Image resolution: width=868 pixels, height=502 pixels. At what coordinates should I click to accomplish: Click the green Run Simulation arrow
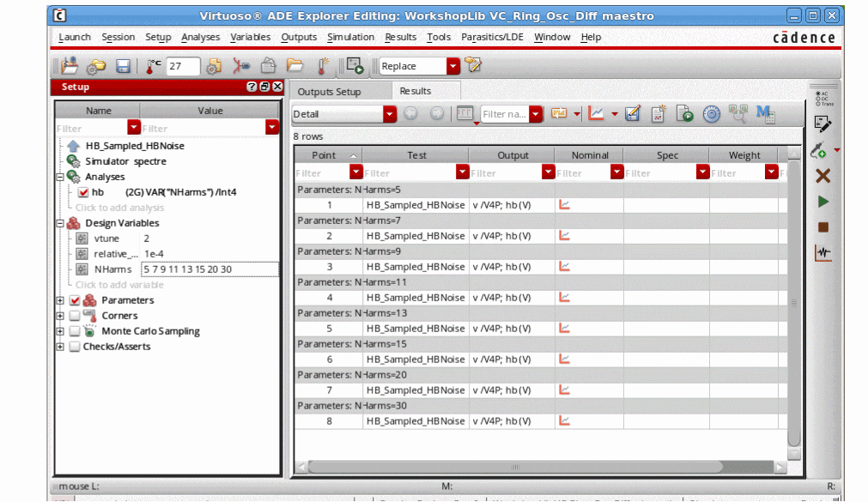(822, 202)
